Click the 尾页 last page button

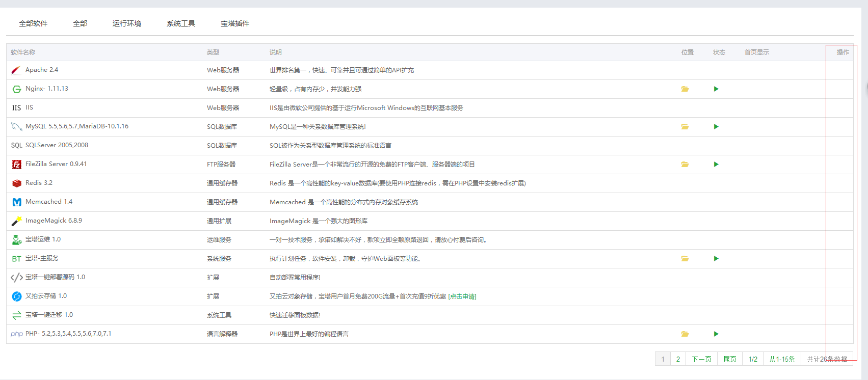[730, 359]
